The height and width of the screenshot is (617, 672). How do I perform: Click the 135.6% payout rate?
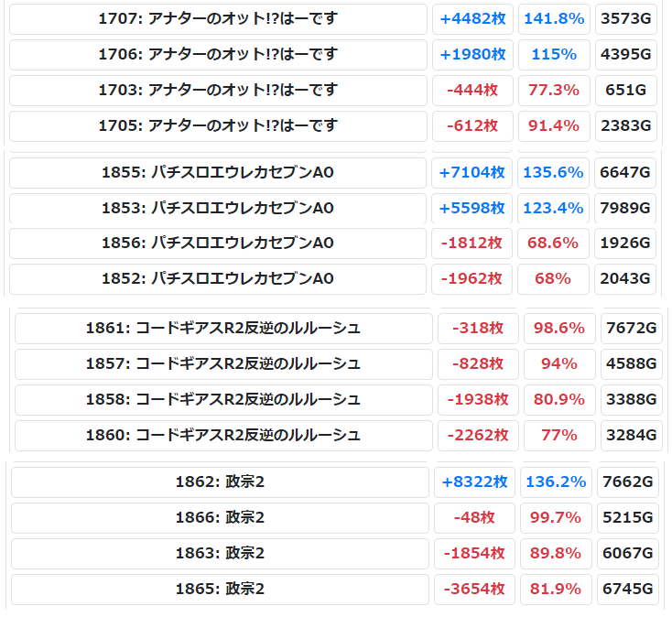point(553,173)
